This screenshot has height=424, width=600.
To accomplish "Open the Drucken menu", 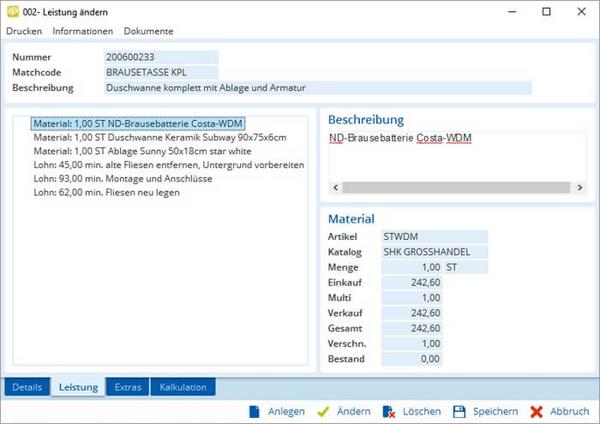I will (x=24, y=31).
